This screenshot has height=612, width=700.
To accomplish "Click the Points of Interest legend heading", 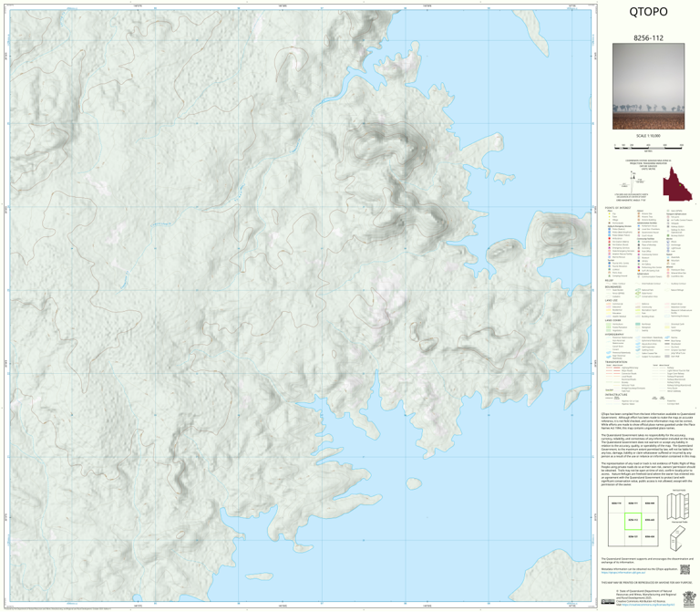I will [618, 208].
